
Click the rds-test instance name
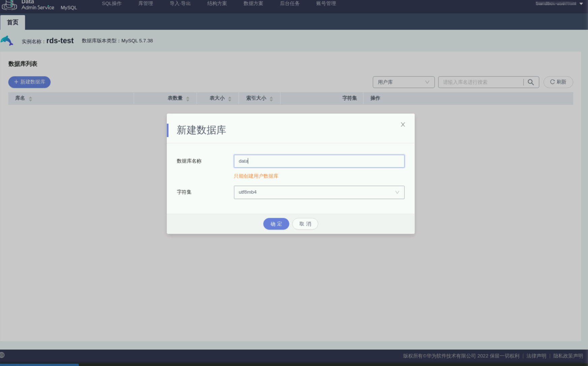click(x=60, y=41)
